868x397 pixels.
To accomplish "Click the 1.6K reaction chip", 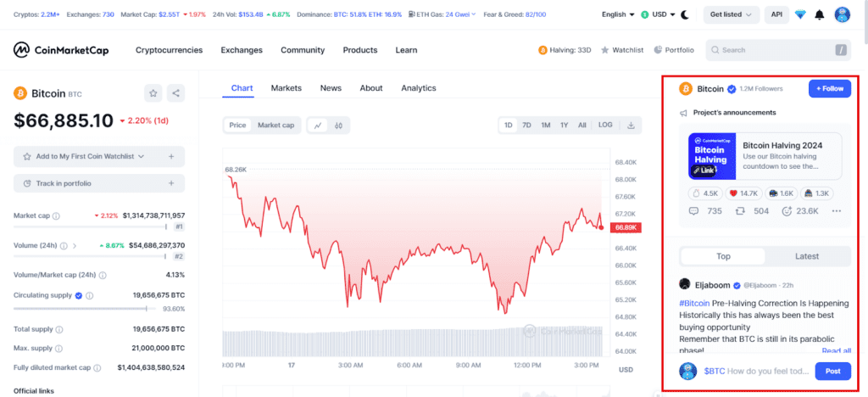I will (781, 193).
